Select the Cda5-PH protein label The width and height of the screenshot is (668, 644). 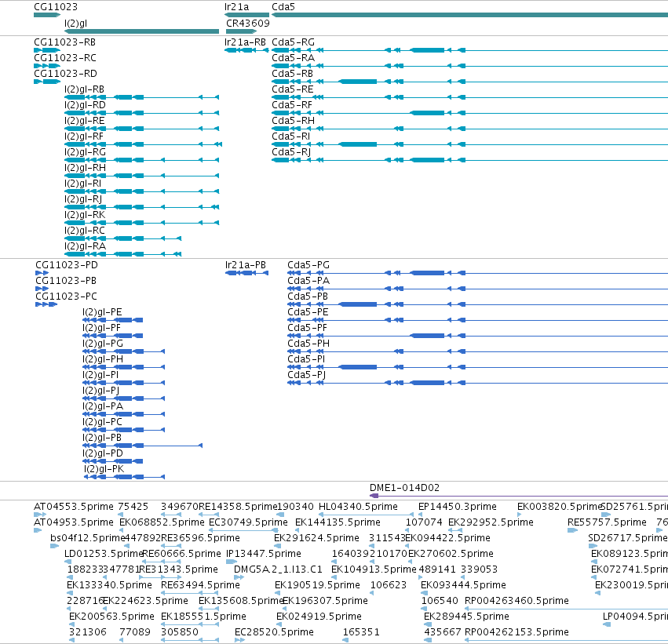[x=308, y=344]
